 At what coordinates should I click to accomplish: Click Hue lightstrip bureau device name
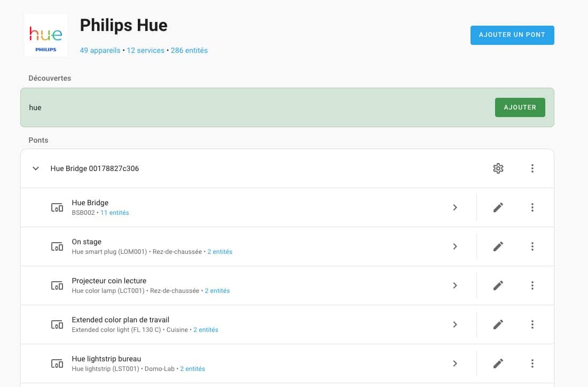[106, 359]
